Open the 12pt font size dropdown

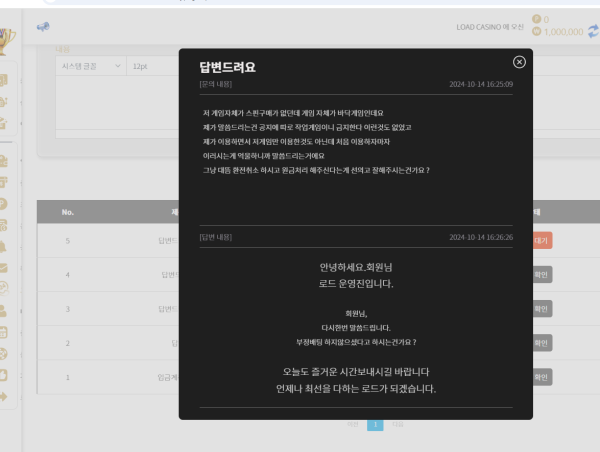pyautogui.click(x=150, y=66)
